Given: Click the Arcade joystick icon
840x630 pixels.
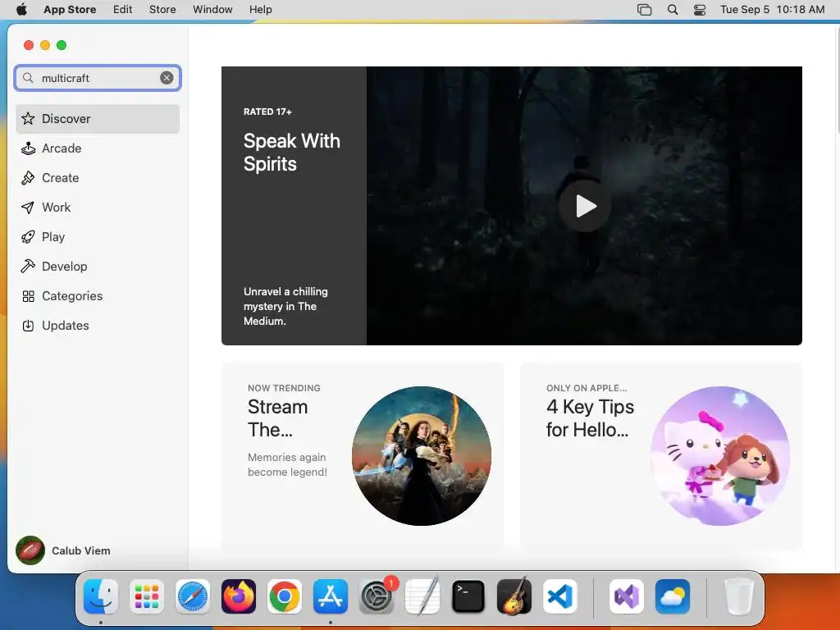Looking at the screenshot, I should (28, 148).
